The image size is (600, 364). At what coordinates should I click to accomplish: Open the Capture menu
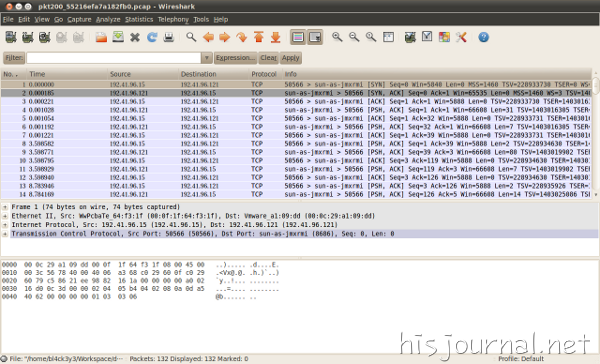(x=79, y=20)
